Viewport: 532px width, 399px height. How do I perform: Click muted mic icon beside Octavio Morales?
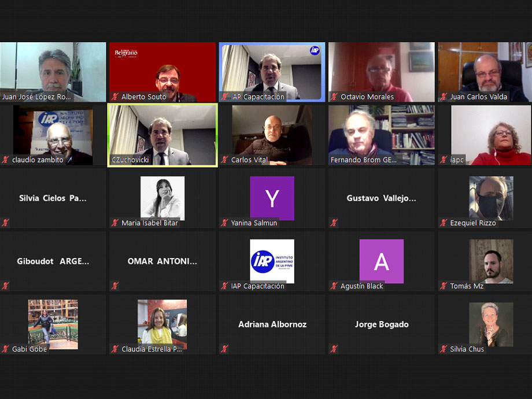pos(334,97)
